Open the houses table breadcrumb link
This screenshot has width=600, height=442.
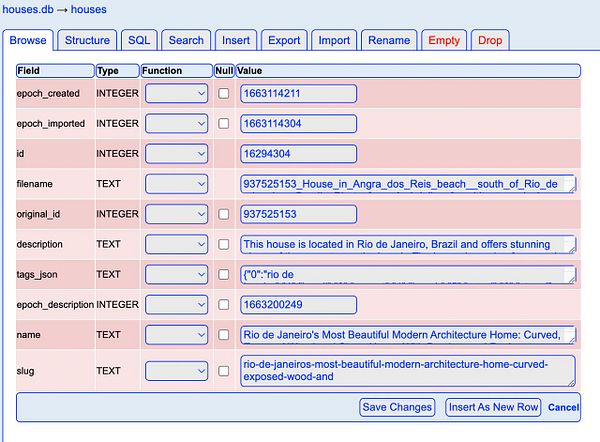point(89,9)
